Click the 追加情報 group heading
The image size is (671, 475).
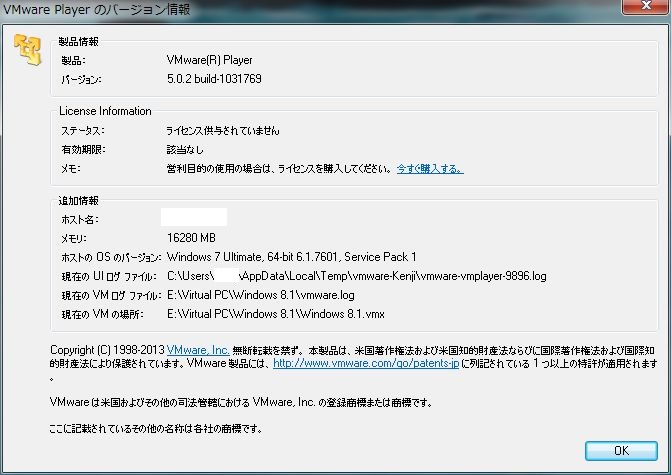(x=79, y=201)
